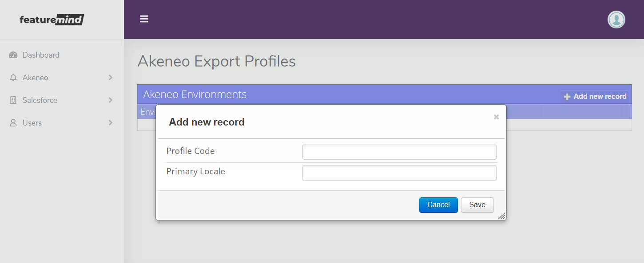Image resolution: width=644 pixels, height=263 pixels.
Task: Click the Primary Locale label
Action: click(x=196, y=172)
